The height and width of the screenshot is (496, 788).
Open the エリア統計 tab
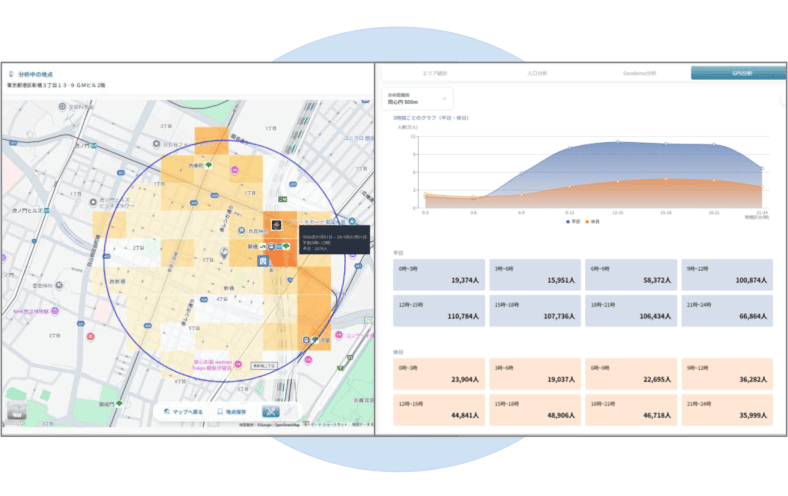(435, 73)
